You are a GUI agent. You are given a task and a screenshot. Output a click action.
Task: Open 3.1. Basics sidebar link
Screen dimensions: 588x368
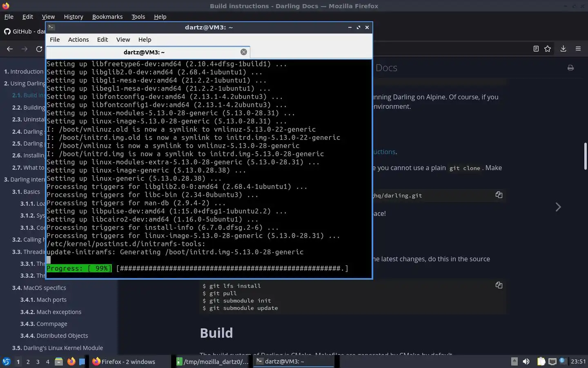[26, 192]
